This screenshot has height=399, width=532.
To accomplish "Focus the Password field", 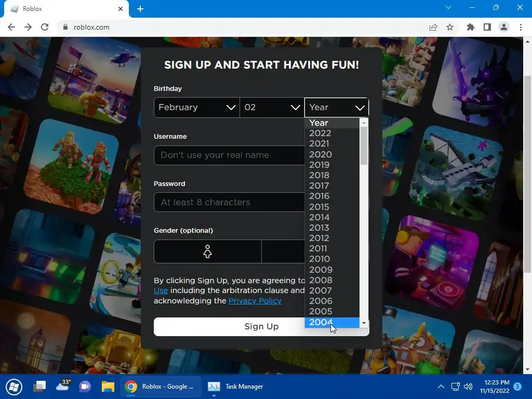I will pos(229,202).
